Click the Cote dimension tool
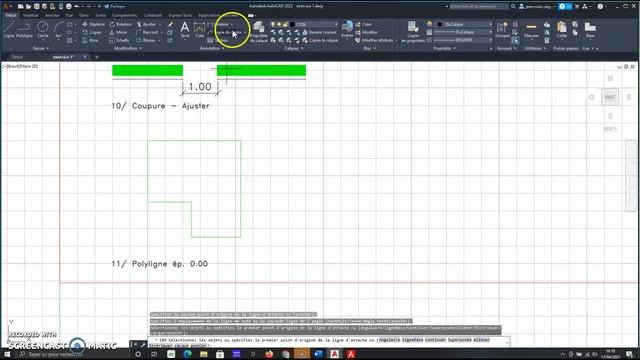 click(x=199, y=30)
